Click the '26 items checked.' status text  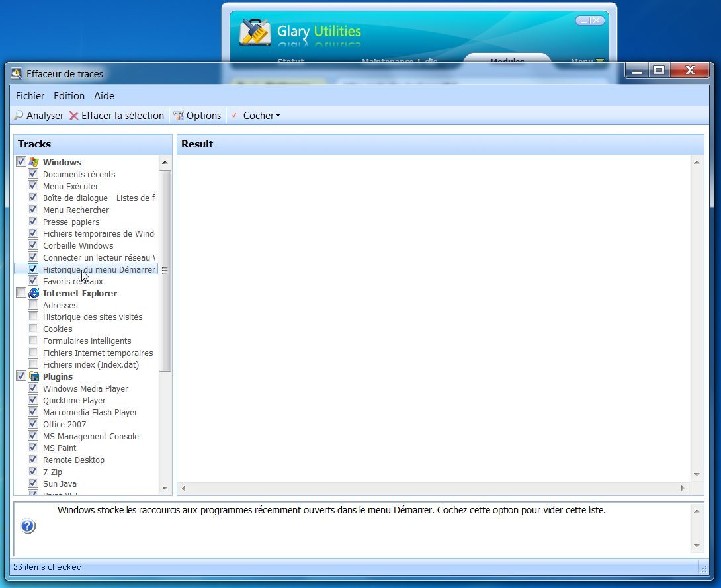[48, 567]
